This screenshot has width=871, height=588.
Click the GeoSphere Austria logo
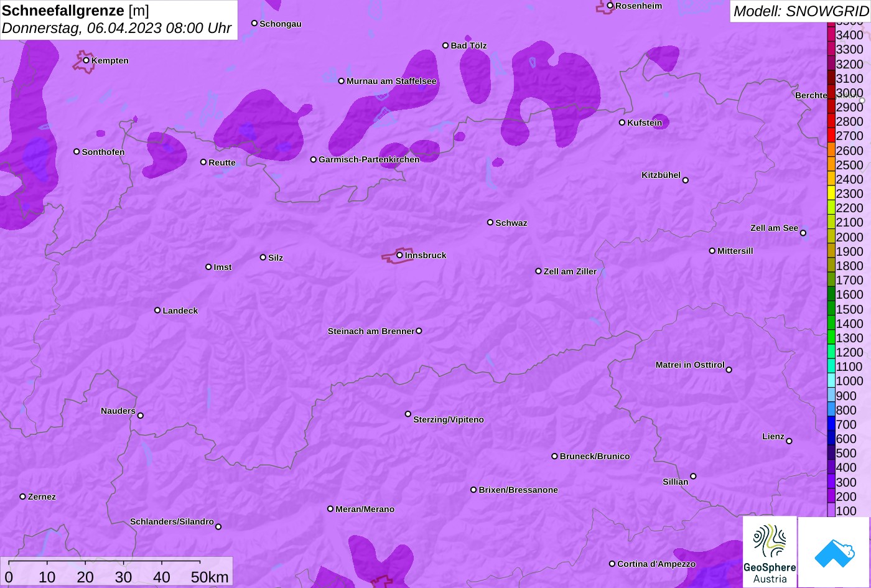(770, 552)
